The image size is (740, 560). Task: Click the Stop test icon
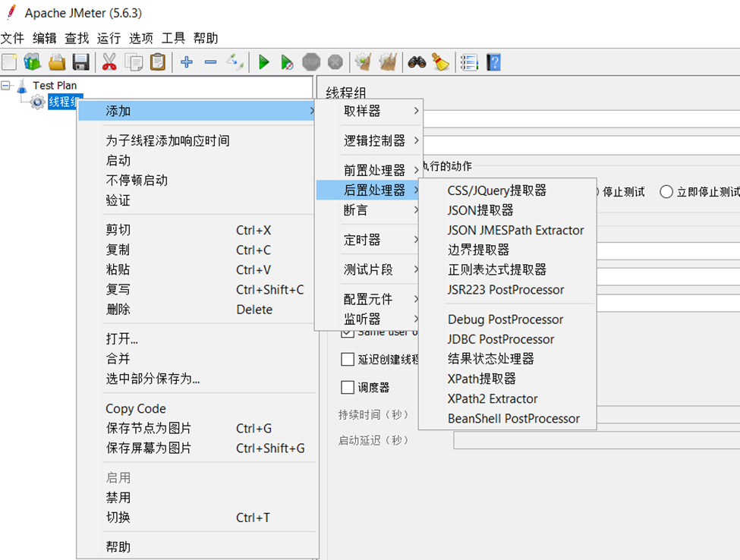[311, 61]
